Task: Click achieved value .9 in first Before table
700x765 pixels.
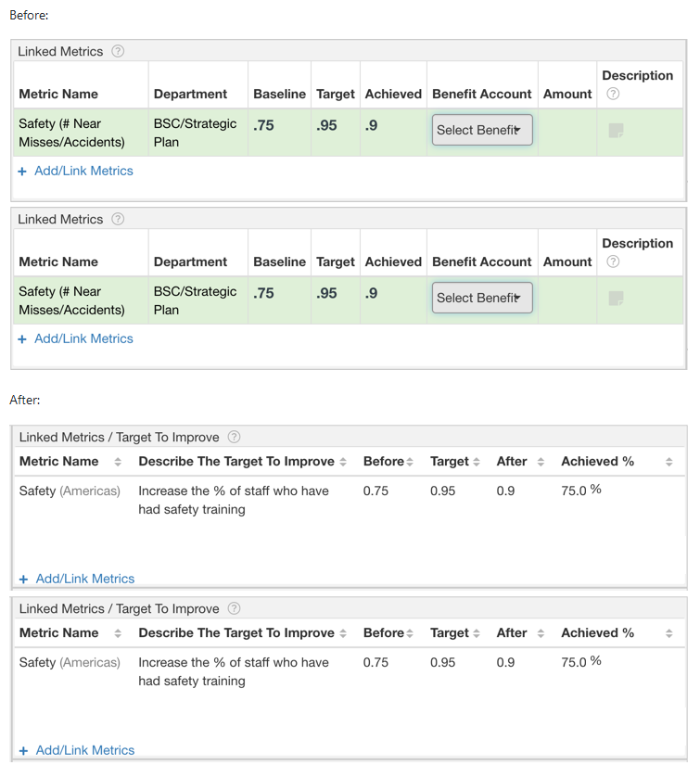Action: pyautogui.click(x=371, y=125)
